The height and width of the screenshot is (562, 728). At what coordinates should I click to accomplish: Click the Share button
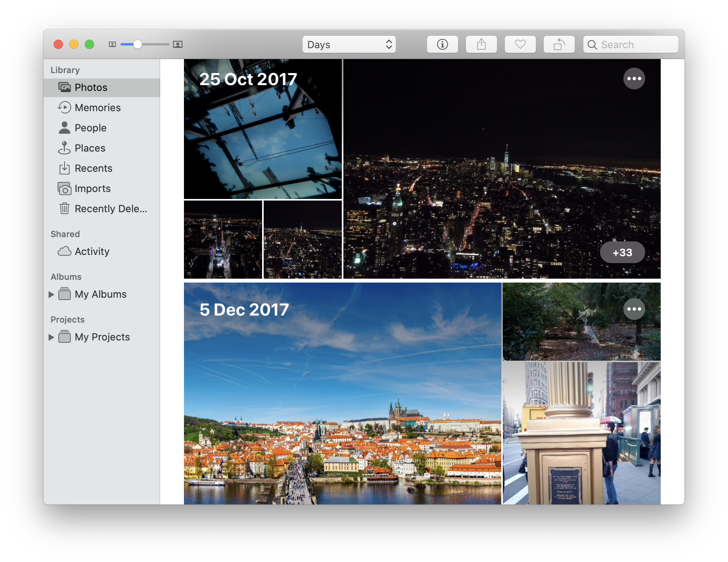point(481,44)
